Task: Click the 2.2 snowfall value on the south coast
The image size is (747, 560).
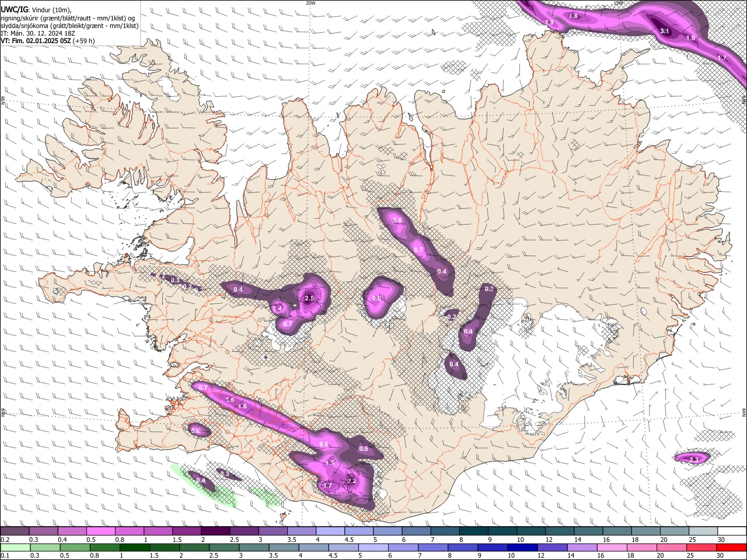Action: tap(351, 481)
